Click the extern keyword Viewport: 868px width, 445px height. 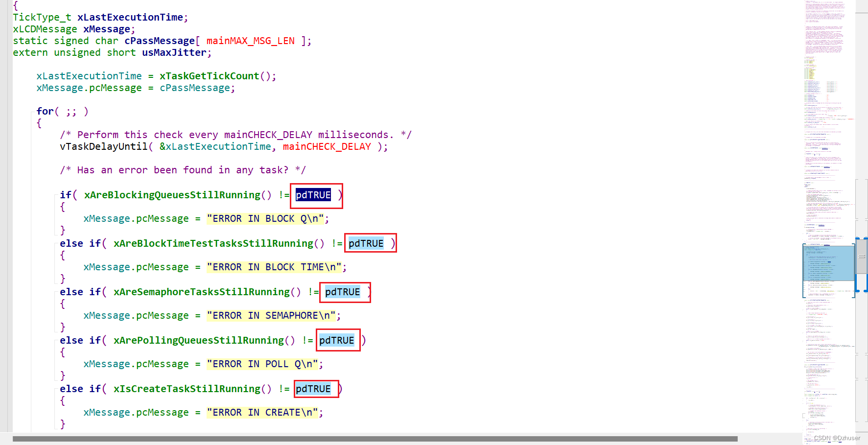(30, 52)
